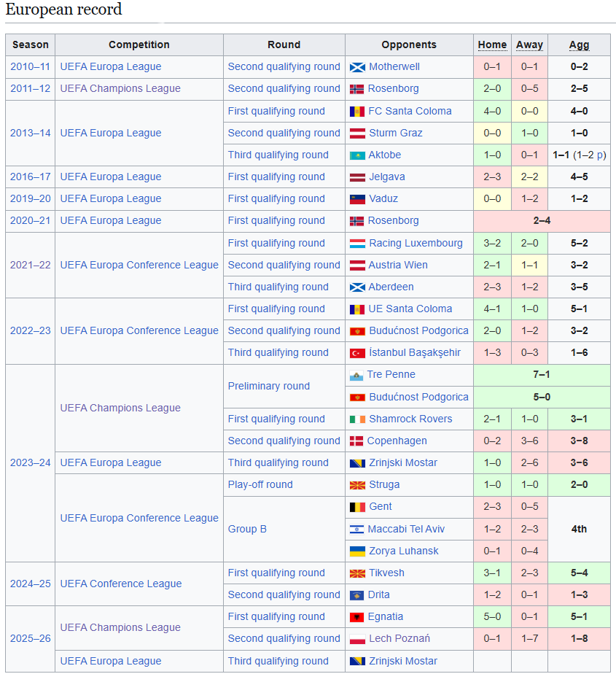Open the 2025–26 season link

click(31, 638)
